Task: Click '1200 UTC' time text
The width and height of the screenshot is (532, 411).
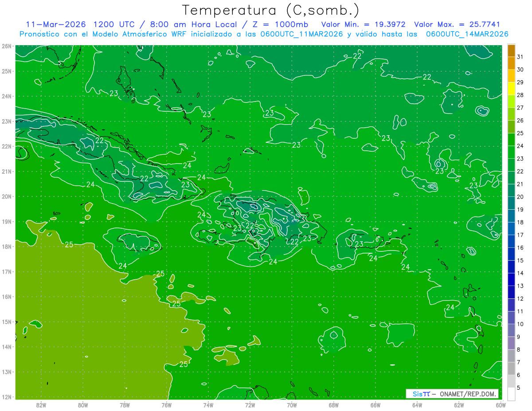Action: (113, 24)
